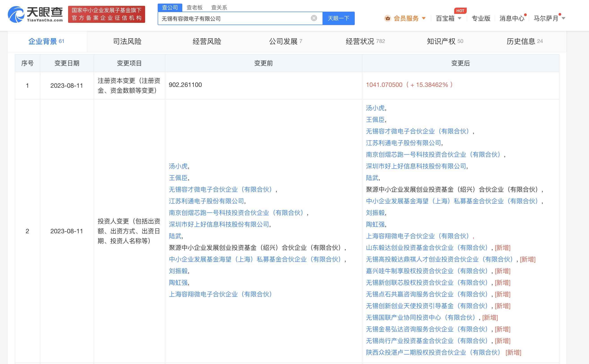Select the 历史信息 tab

click(525, 41)
